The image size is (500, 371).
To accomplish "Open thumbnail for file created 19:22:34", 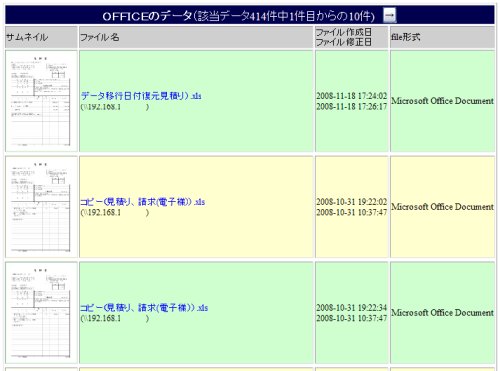I will click(x=41, y=313).
